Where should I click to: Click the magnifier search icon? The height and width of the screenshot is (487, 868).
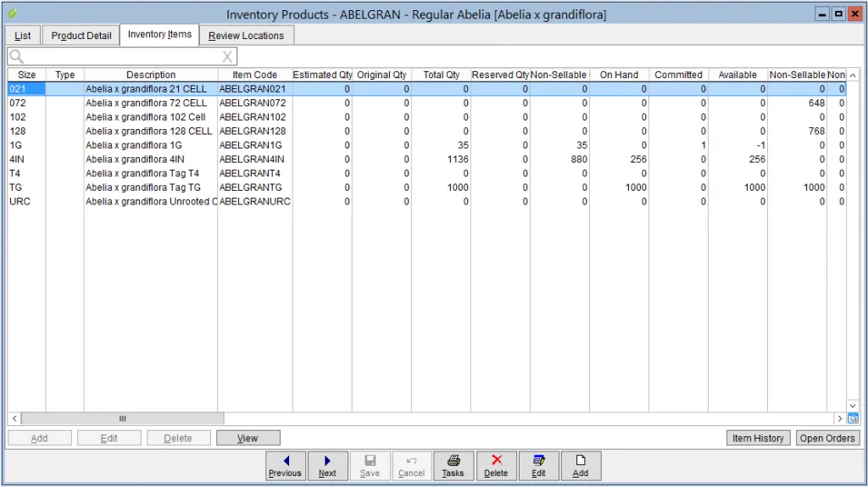(x=17, y=57)
